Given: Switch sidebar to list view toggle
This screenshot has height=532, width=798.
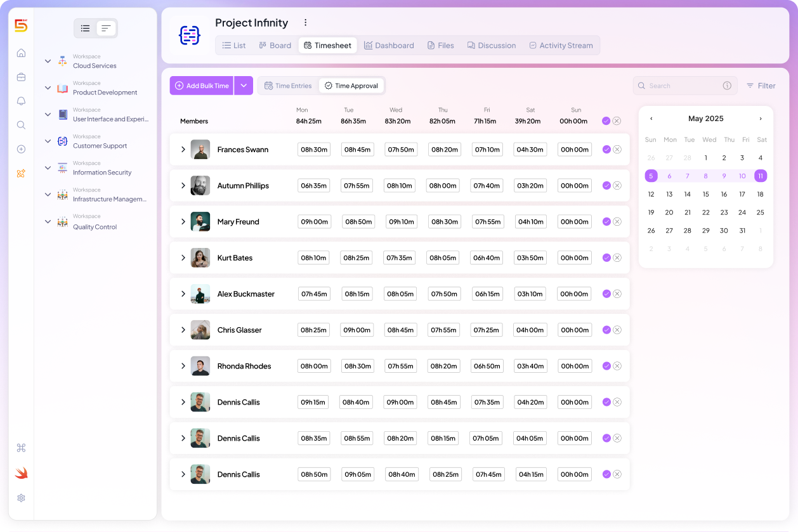Looking at the screenshot, I should point(86,29).
